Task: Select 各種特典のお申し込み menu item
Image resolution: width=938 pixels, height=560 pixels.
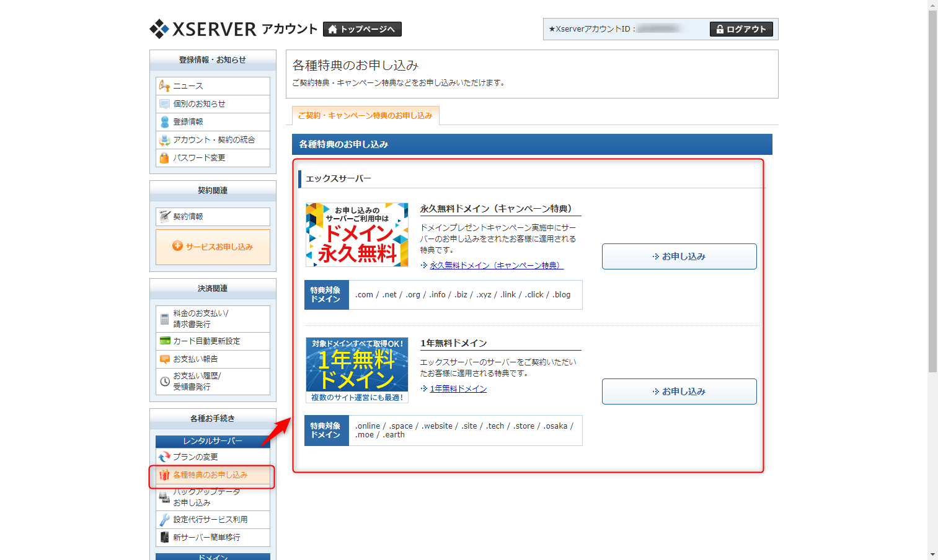Action: coord(213,475)
